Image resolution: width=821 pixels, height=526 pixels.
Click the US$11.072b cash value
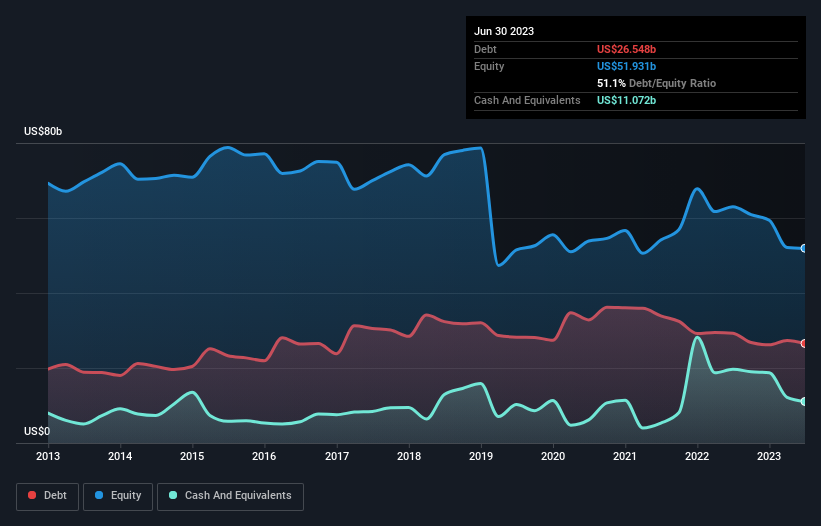pos(626,100)
